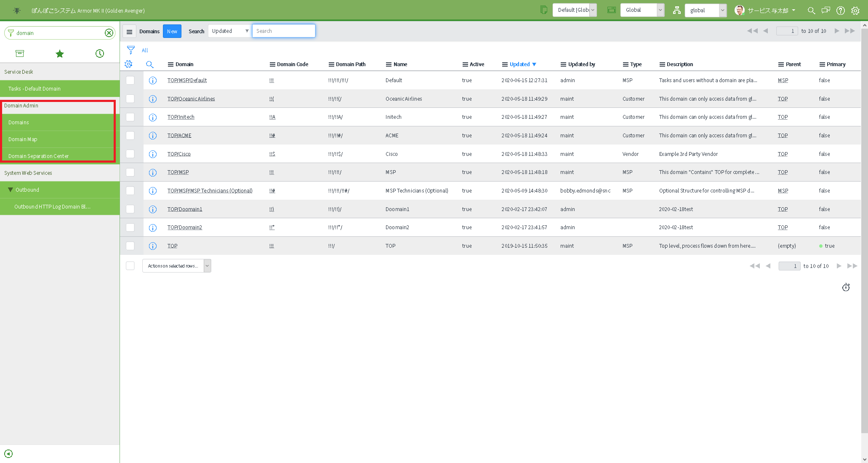This screenshot has width=868, height=463.
Task: Preview the TOP/ACME record info icon
Action: click(153, 135)
